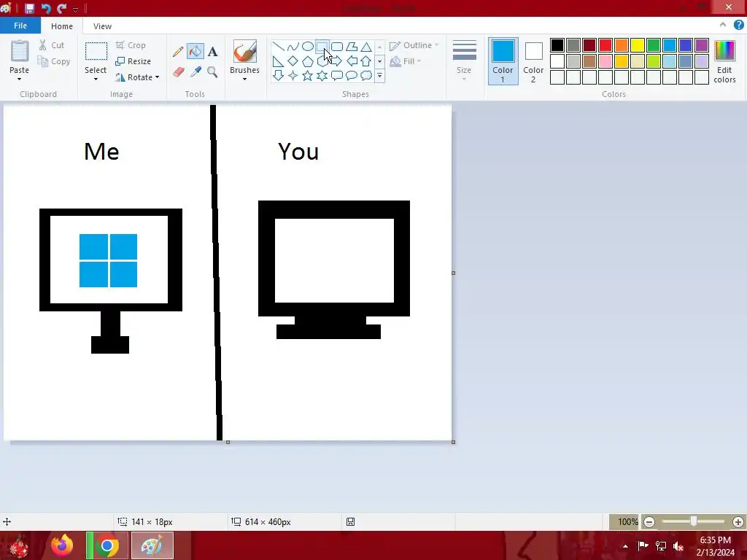Open the Select dropdown arrow

pos(96,79)
